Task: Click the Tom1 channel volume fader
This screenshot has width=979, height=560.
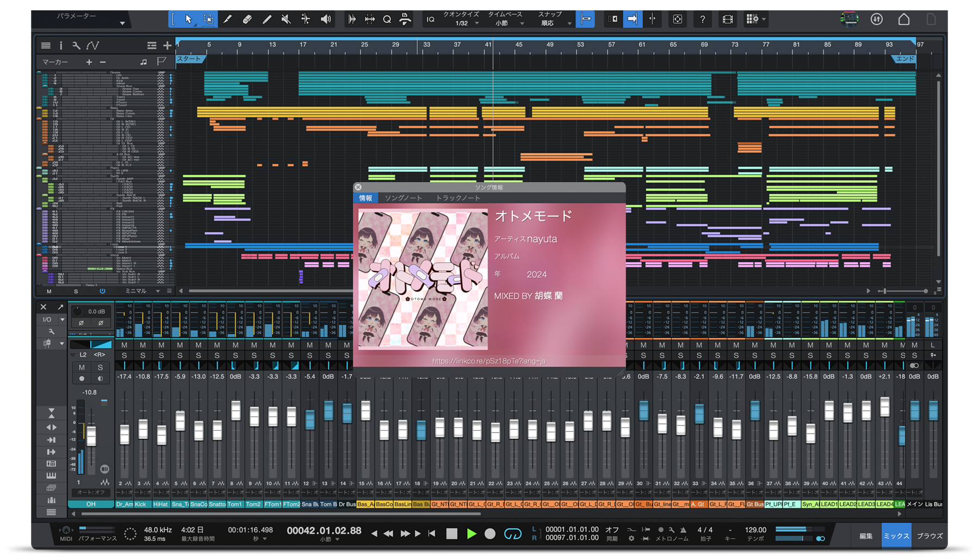Action: [x=236, y=411]
